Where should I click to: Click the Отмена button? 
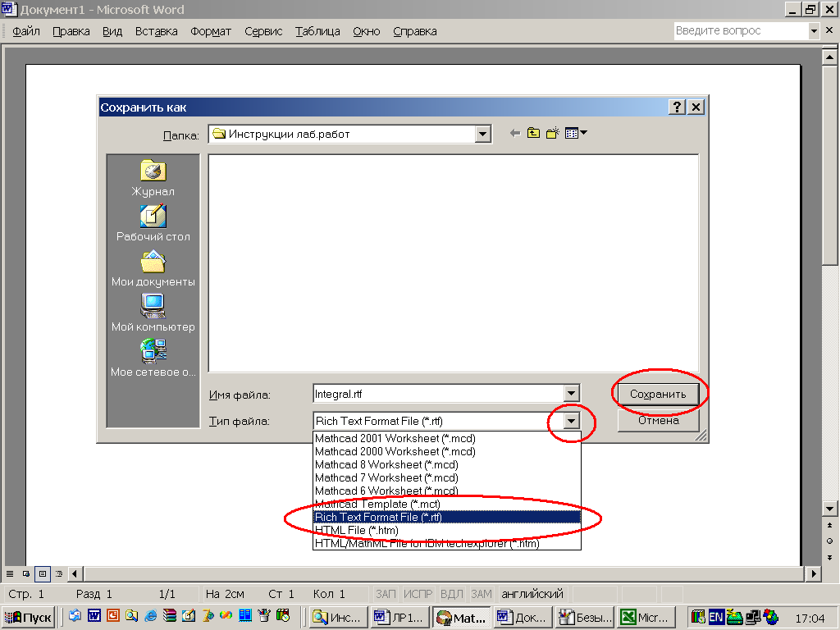[658, 421]
